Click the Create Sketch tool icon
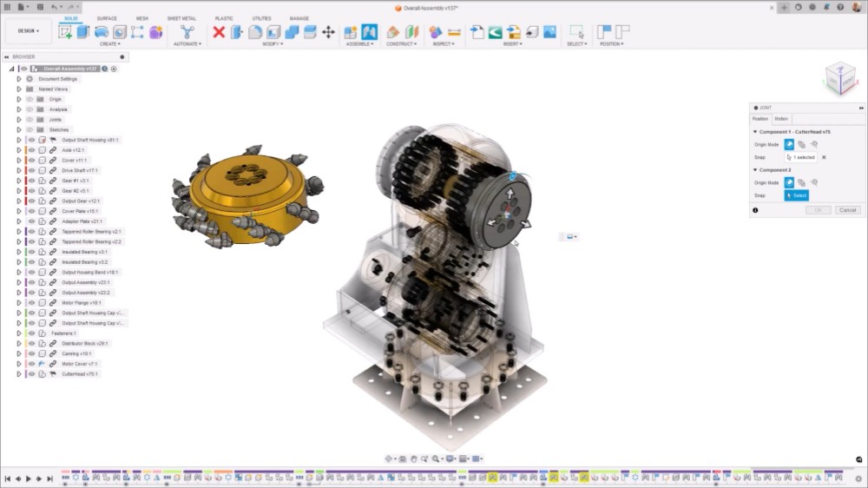Image resolution: width=868 pixels, height=488 pixels. coord(65,32)
